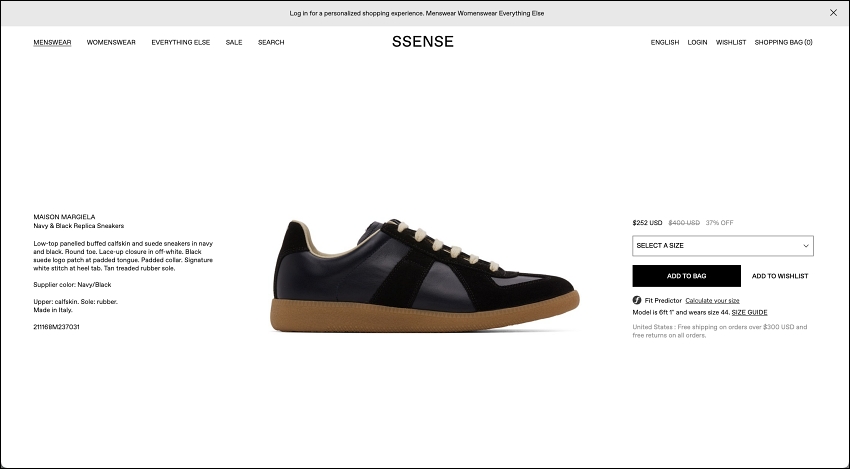
Task: Open the SIZE GUIDE link
Action: pyautogui.click(x=749, y=312)
